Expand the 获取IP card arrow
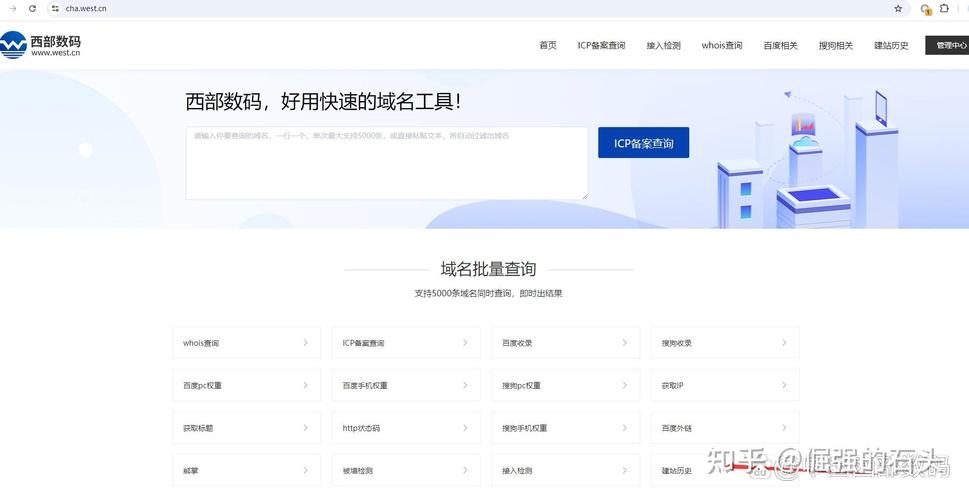 [784, 385]
